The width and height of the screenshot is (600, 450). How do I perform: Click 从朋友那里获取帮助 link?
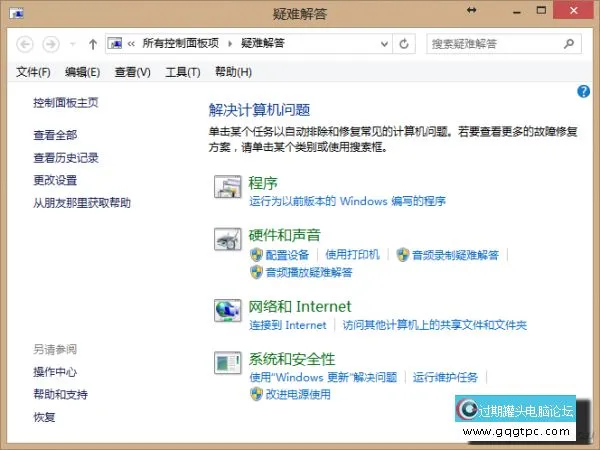tap(82, 203)
